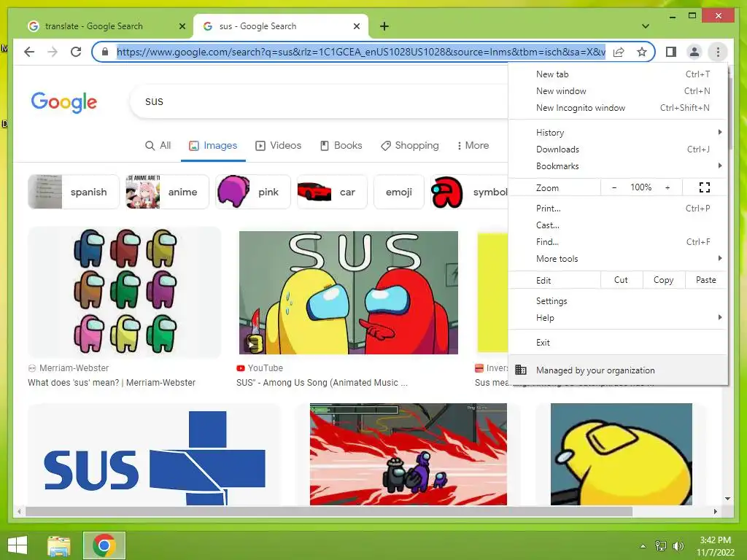The height and width of the screenshot is (560, 747).
Task: Decrease zoom with the minus button
Action: pos(614,187)
